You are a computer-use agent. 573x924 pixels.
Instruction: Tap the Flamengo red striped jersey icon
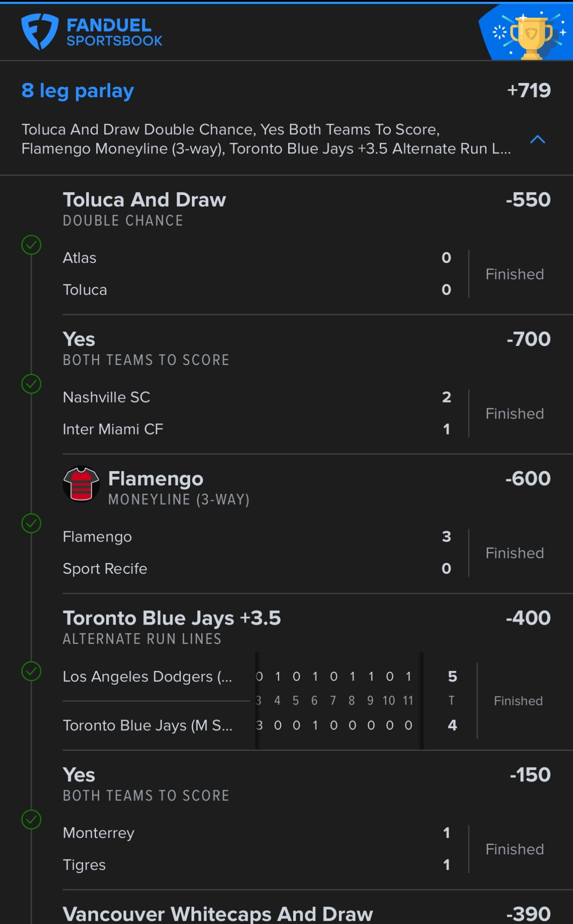(x=81, y=484)
